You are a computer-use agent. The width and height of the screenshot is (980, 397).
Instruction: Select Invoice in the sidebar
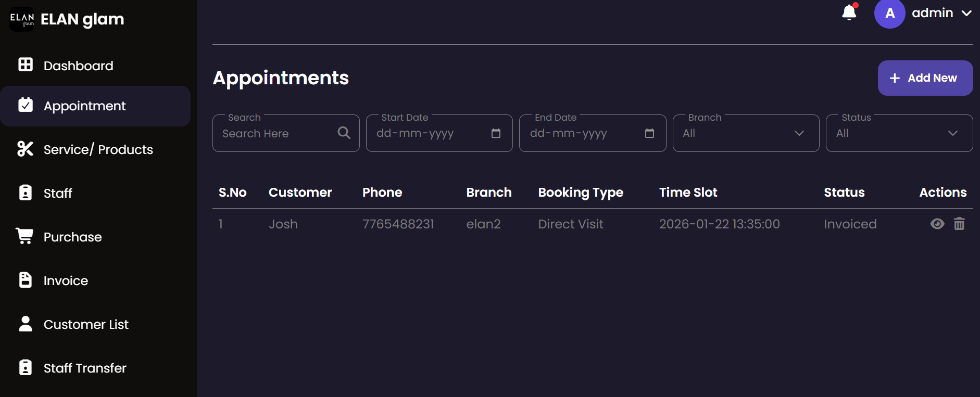pyautogui.click(x=66, y=280)
